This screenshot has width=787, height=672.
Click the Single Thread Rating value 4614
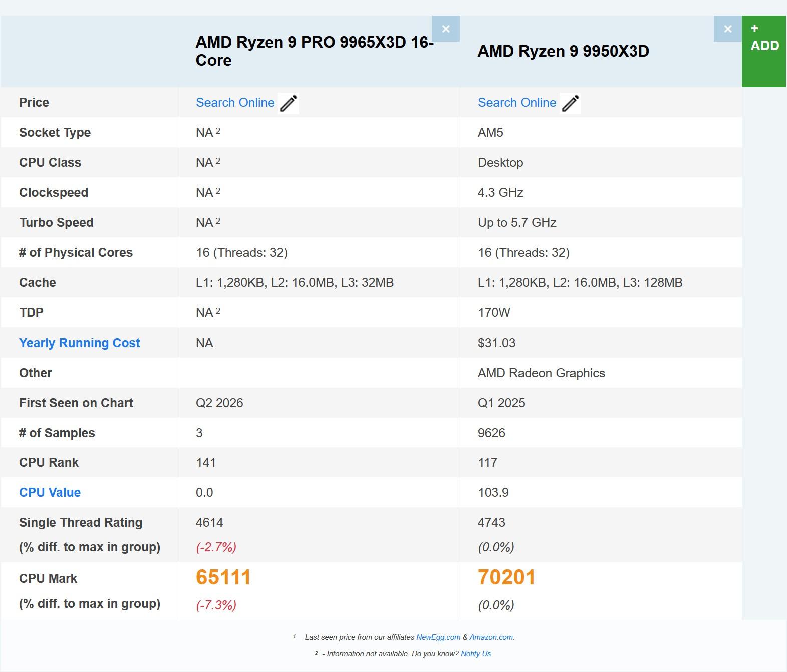pyautogui.click(x=209, y=522)
